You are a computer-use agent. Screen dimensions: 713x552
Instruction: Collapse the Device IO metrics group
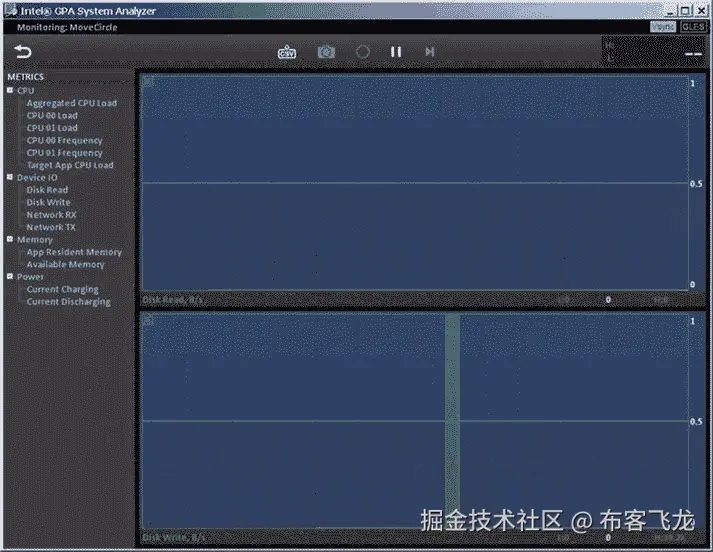[x=10, y=177]
